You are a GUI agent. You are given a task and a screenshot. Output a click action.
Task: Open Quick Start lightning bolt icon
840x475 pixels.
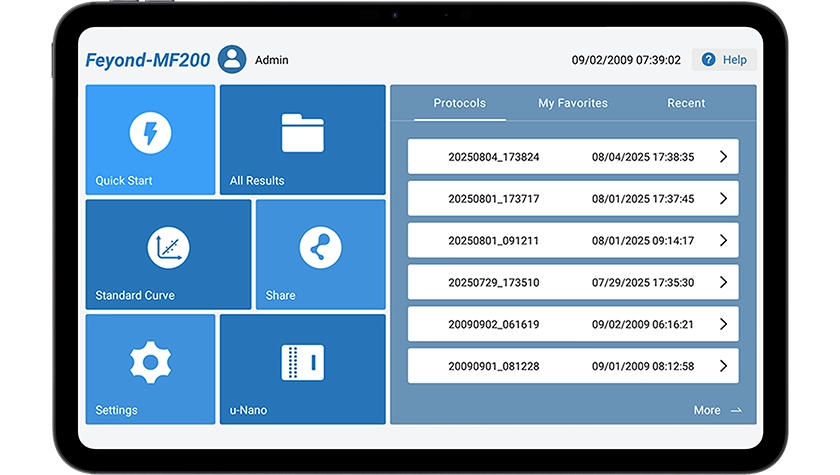[151, 132]
